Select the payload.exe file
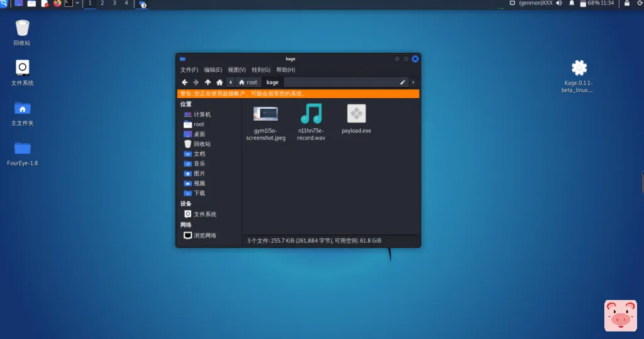This screenshot has height=339, width=644. click(x=357, y=114)
